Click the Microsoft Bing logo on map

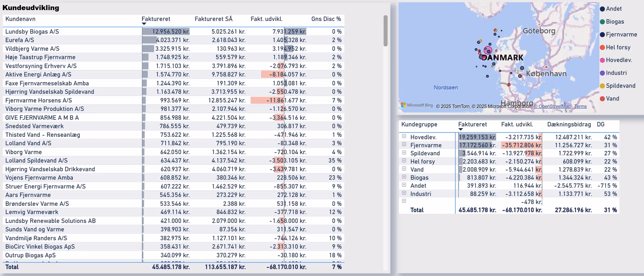[417, 105]
